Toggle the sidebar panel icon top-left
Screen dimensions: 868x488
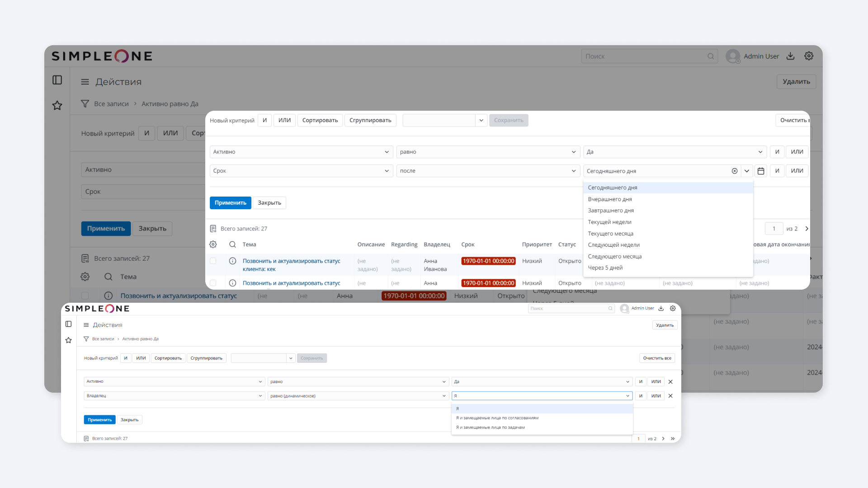point(57,80)
